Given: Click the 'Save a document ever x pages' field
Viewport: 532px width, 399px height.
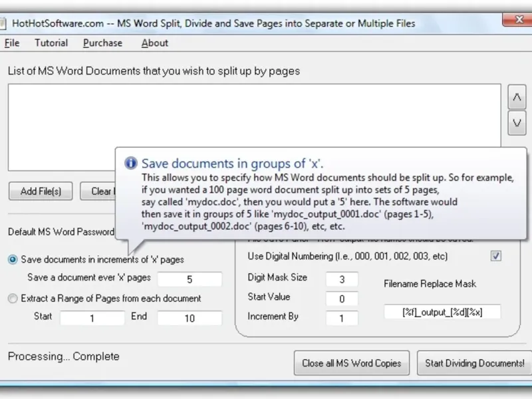Looking at the screenshot, I should (x=190, y=279).
